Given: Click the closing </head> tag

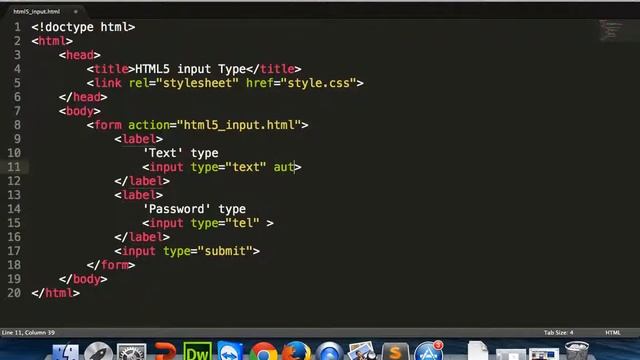Looking at the screenshot, I should (x=83, y=97).
